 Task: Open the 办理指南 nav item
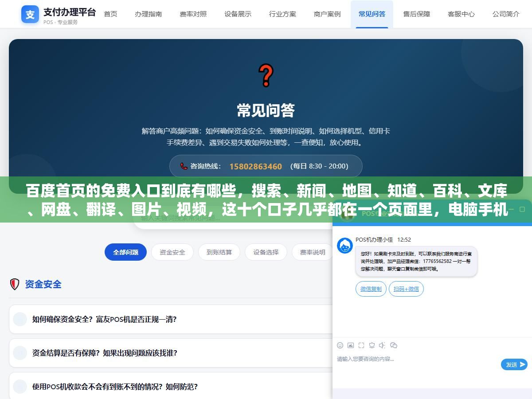pos(149,14)
